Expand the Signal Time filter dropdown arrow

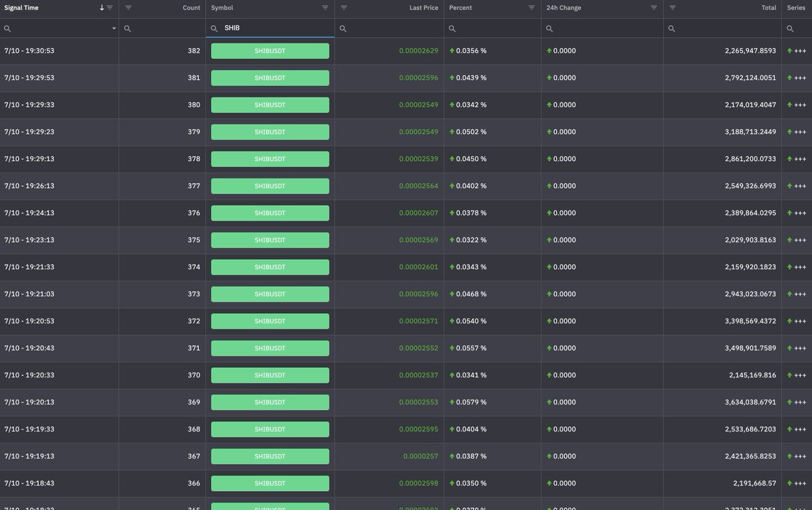pos(114,28)
